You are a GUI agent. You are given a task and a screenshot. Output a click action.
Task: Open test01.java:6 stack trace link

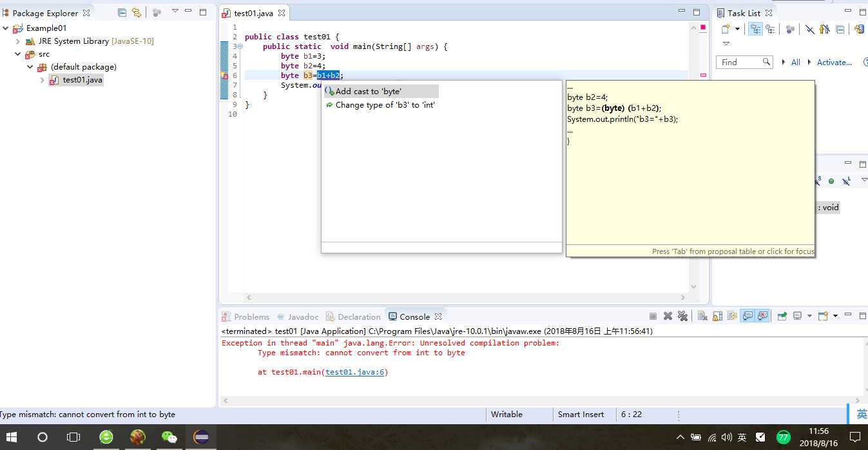(x=355, y=372)
